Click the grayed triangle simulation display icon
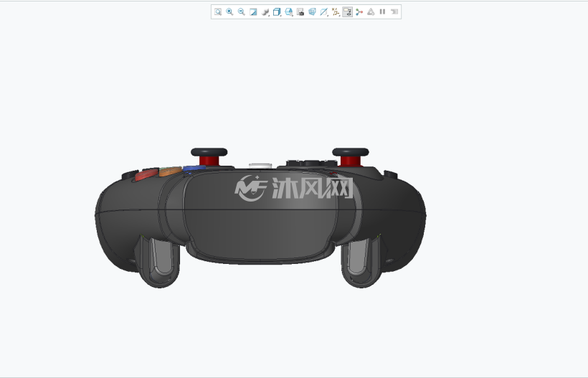 [371, 11]
